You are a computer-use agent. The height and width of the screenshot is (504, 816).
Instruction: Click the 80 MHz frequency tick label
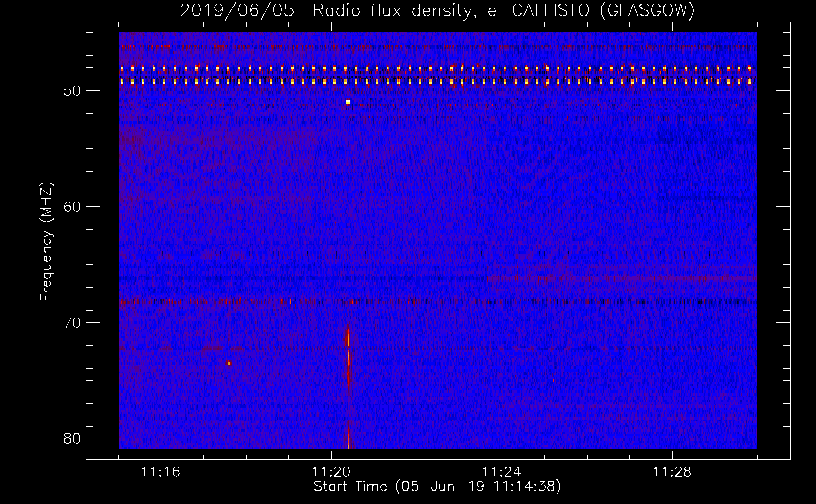tap(72, 438)
